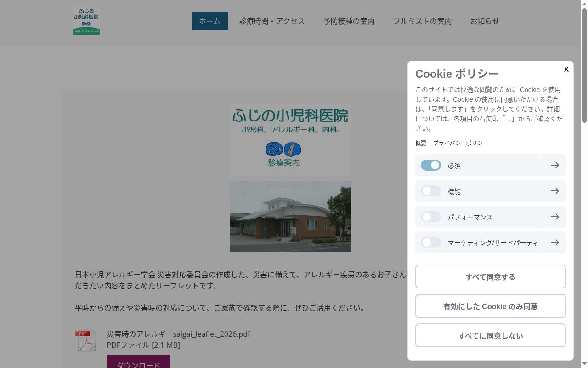Expand details arrow for マーケティング/サードパーティ
588x368 pixels.
[554, 242]
